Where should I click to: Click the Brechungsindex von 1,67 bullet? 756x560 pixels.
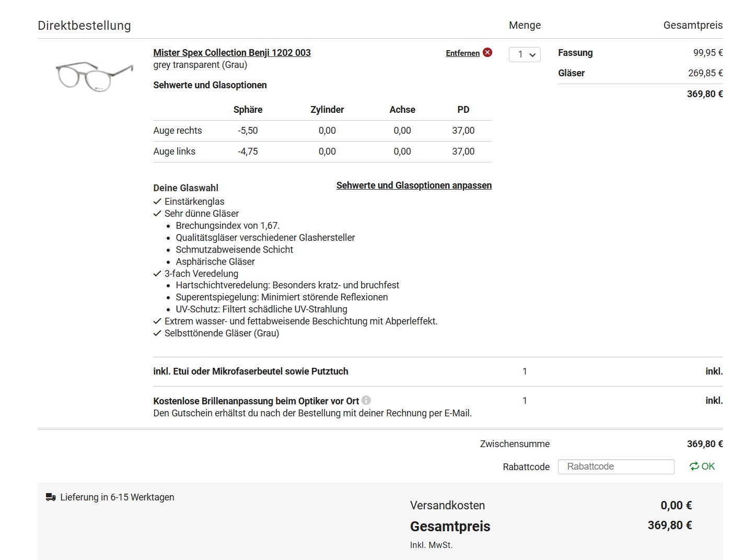[228, 226]
